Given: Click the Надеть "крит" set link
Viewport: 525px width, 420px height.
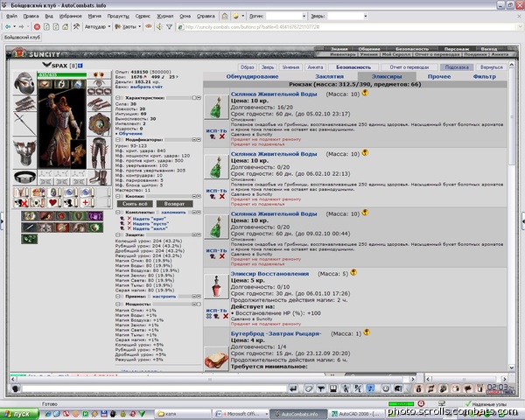Looking at the screenshot, I should pyautogui.click(x=150, y=219).
